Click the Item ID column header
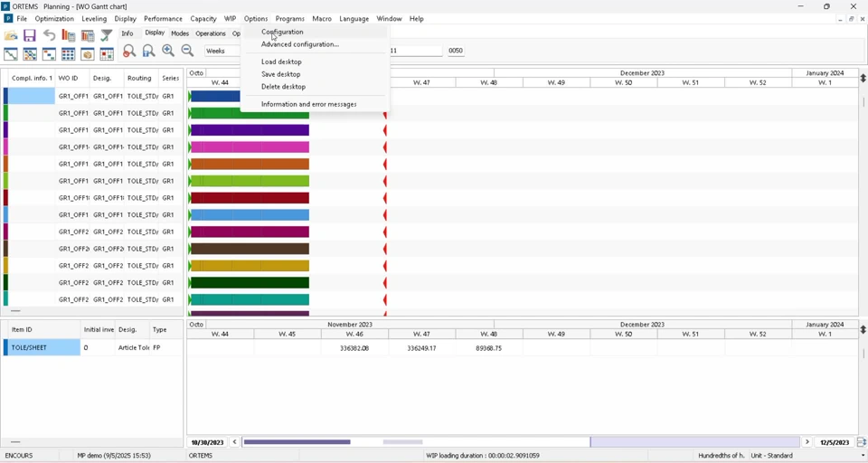Image resolution: width=868 pixels, height=463 pixels. (44, 329)
